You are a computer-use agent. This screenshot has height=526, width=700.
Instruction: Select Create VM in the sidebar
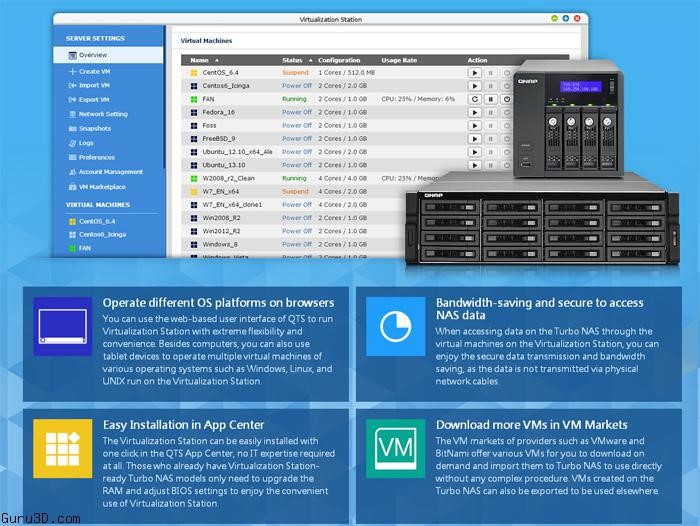tap(94, 71)
